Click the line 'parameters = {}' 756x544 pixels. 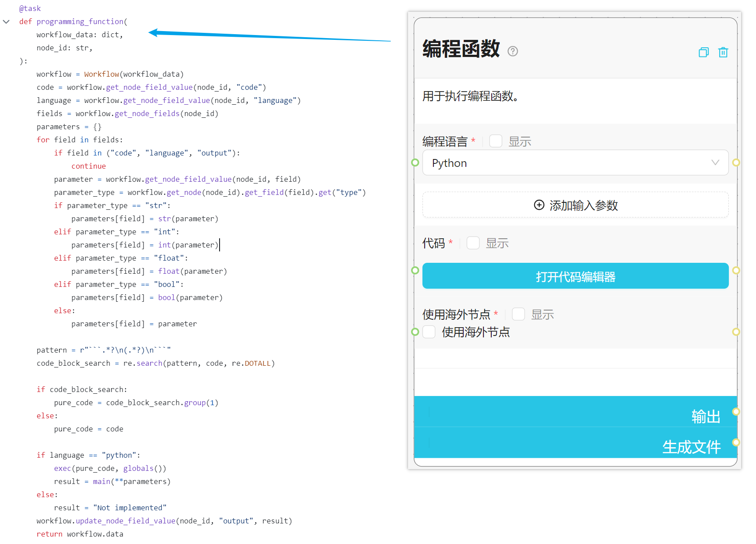point(69,127)
